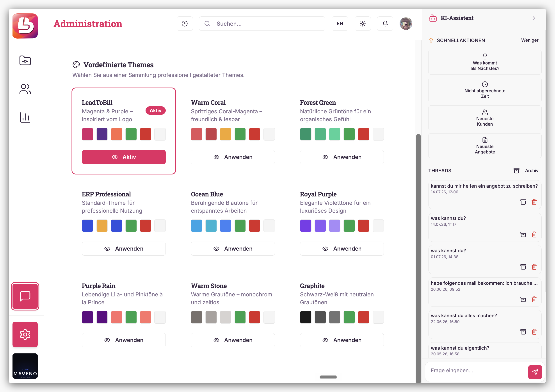
Task: Click the Purple Rain theme title
Action: pyautogui.click(x=99, y=286)
